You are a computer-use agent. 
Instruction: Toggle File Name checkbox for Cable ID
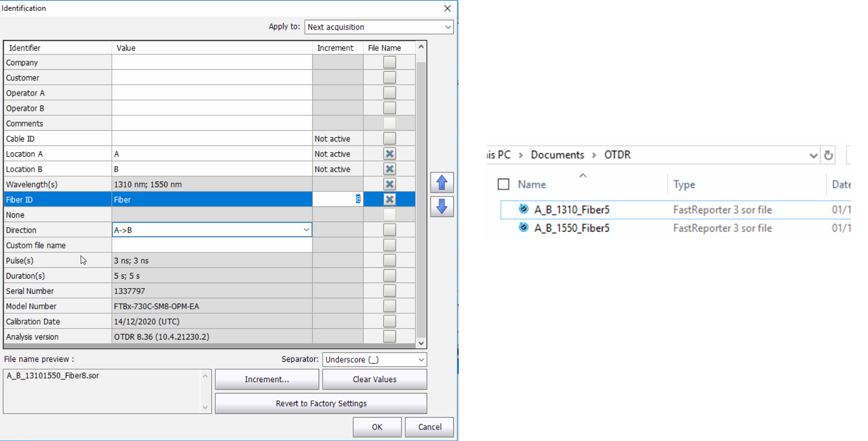click(389, 139)
